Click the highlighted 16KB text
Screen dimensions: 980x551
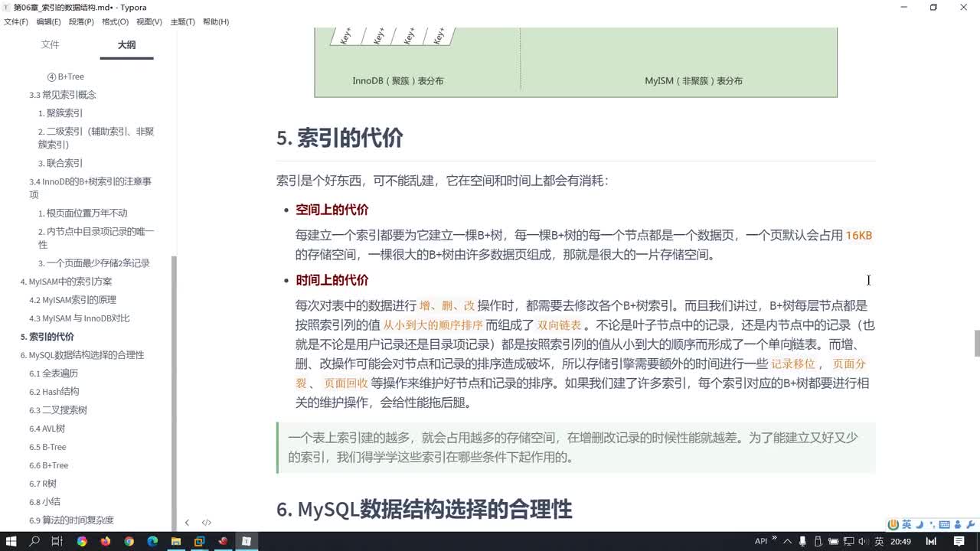point(858,235)
